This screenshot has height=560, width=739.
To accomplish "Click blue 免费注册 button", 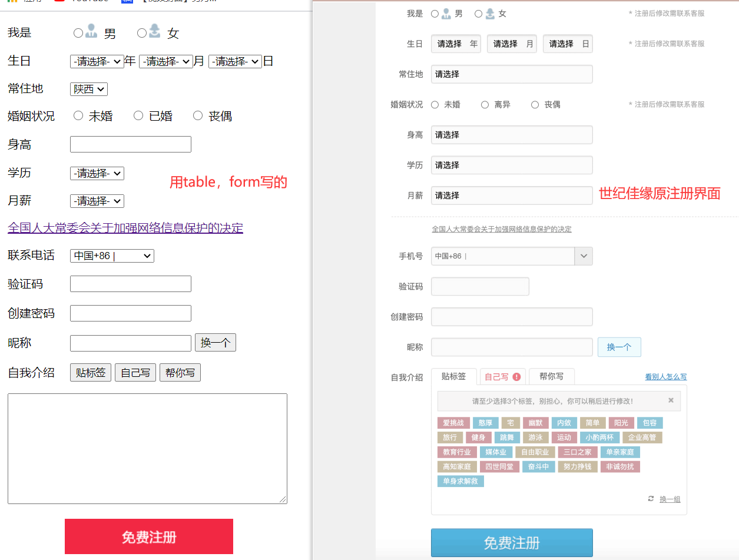I will point(512,543).
